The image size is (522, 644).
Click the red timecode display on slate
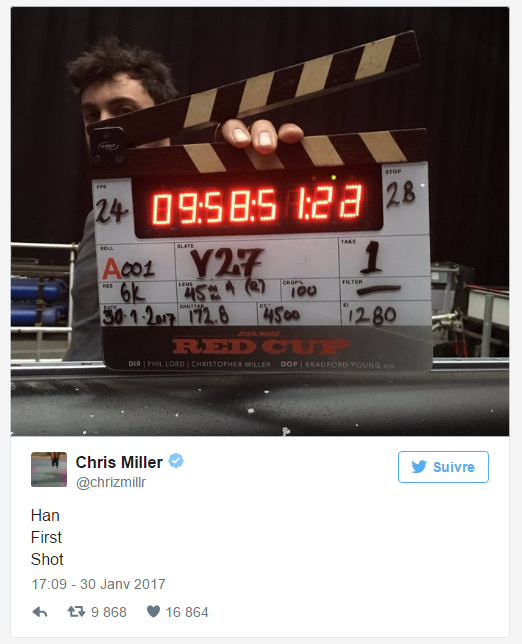(258, 203)
